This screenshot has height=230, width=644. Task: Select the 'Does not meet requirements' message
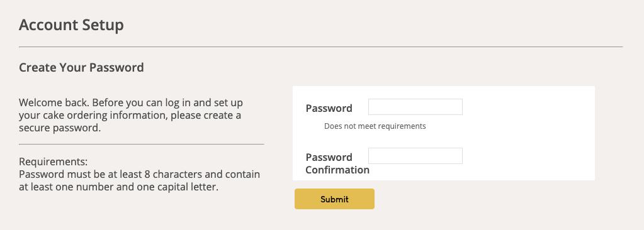point(375,126)
